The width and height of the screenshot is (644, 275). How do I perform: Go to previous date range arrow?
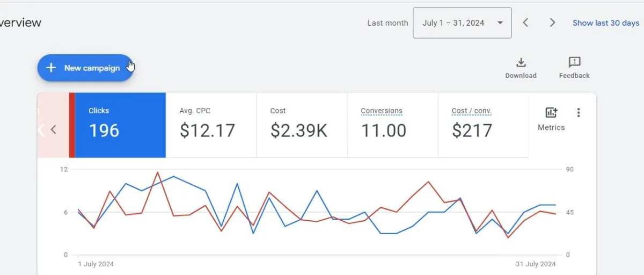(526, 23)
